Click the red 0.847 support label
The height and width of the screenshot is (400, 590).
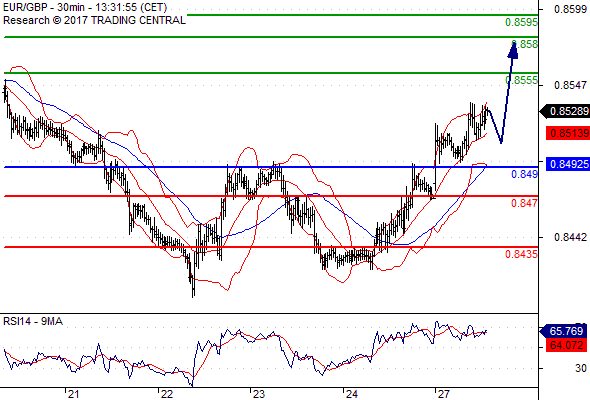[524, 203]
